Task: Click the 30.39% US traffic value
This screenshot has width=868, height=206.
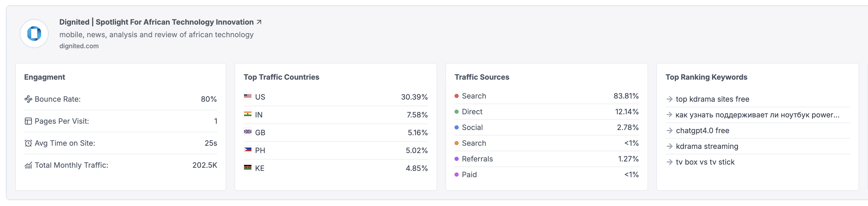Action: coord(414,97)
